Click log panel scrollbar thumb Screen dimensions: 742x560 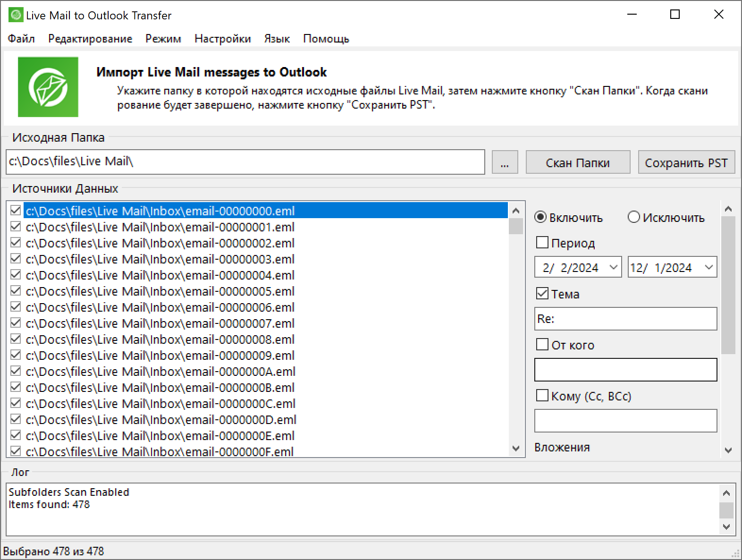point(726,510)
